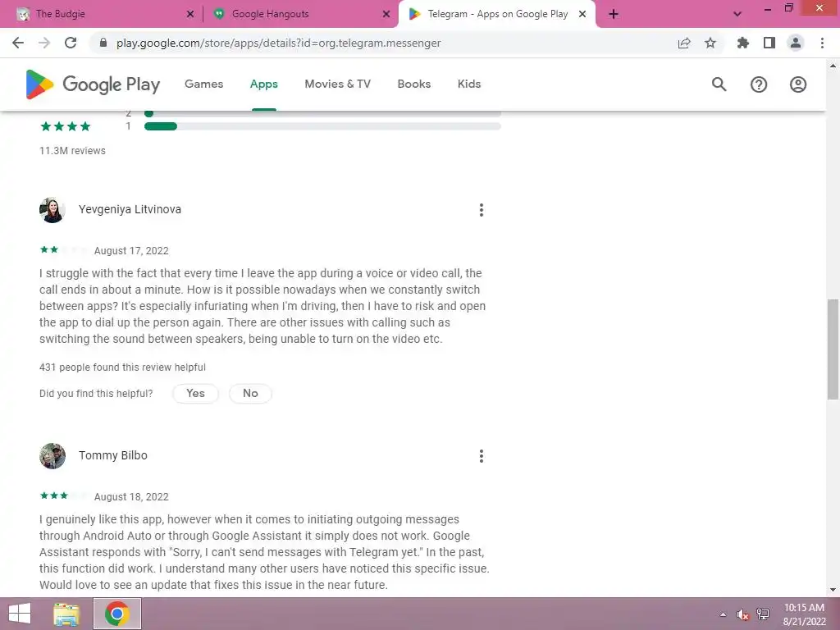Image resolution: width=840 pixels, height=630 pixels.
Task: Close the Telegram Google Play tab
Action: pos(582,14)
